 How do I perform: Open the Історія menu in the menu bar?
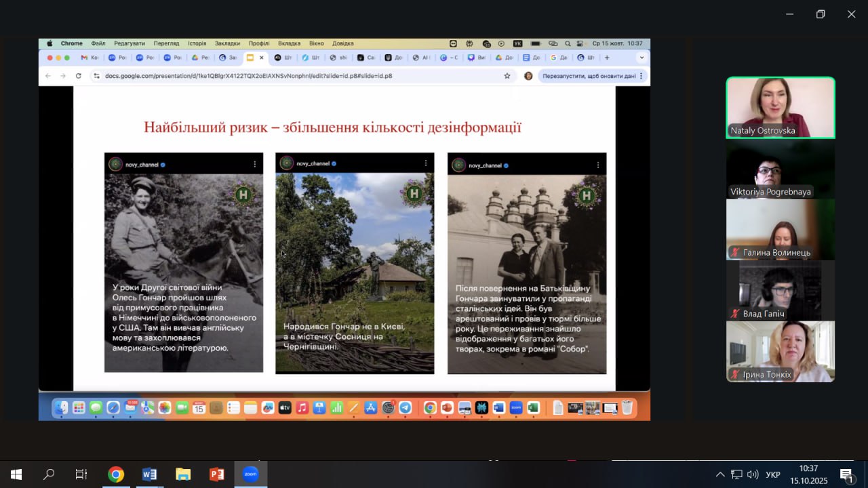point(197,43)
